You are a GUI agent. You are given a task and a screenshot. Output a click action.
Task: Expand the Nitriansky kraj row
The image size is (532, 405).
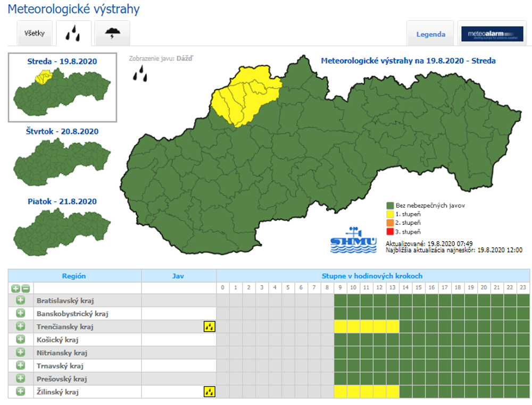point(21,352)
